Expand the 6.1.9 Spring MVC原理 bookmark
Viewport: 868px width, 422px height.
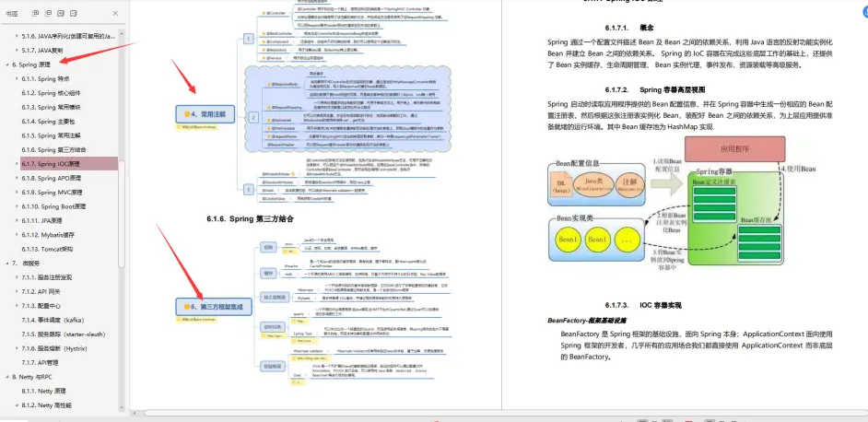[17, 193]
